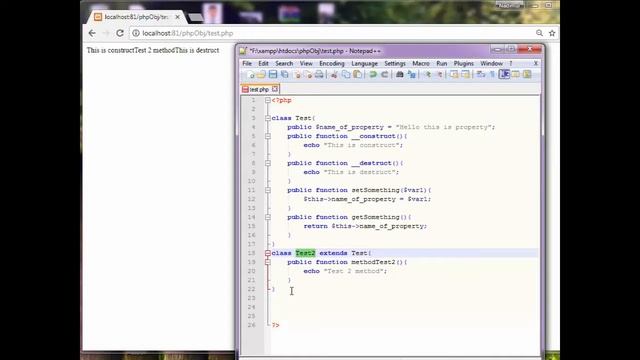Click the Close document toolbar icon
The height and width of the screenshot is (360, 640).
point(297,74)
